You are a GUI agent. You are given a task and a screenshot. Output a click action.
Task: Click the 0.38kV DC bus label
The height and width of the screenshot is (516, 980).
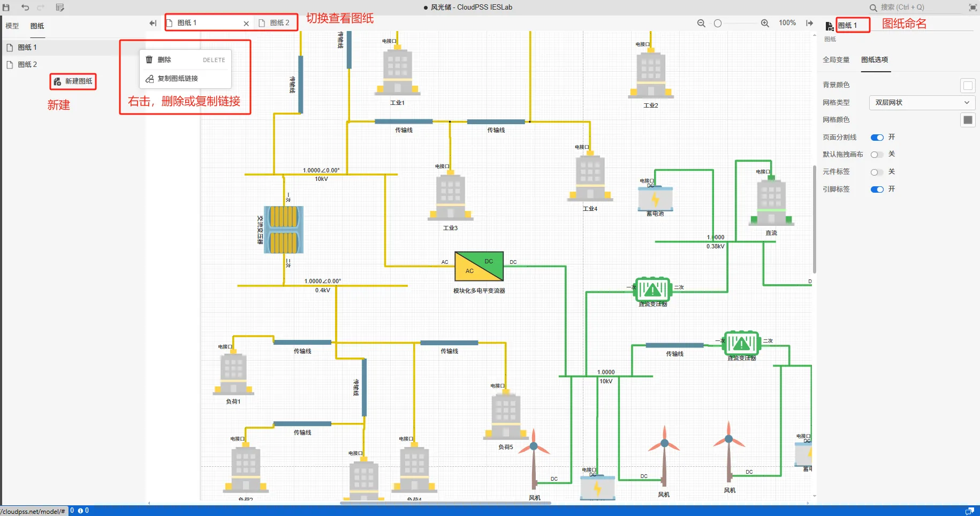pos(715,246)
